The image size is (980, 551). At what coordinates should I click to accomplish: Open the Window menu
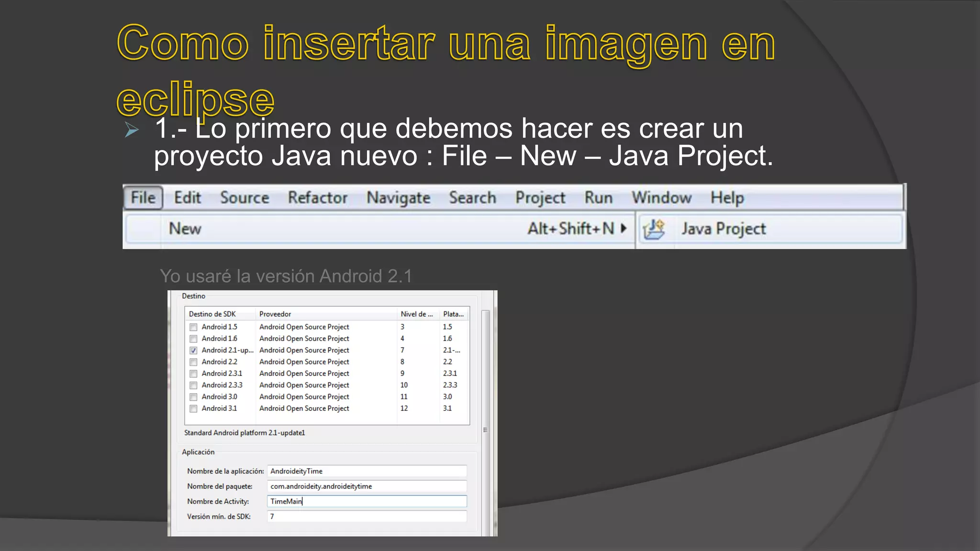pyautogui.click(x=661, y=198)
